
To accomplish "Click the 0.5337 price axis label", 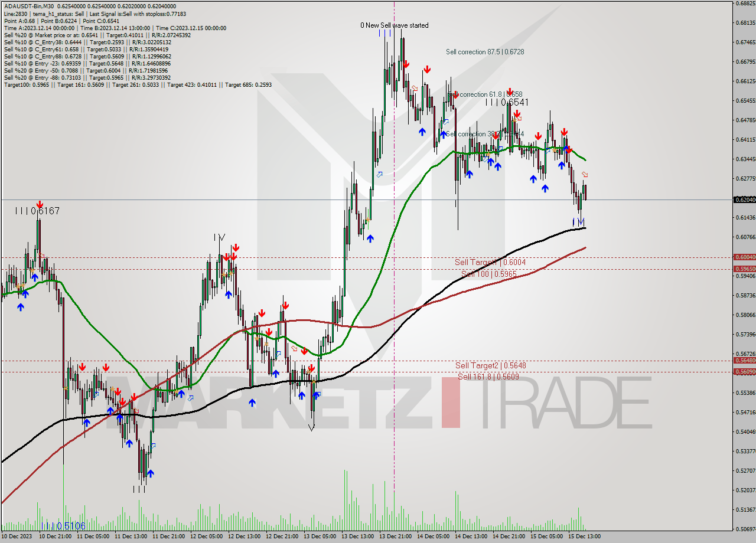I will (x=745, y=451).
